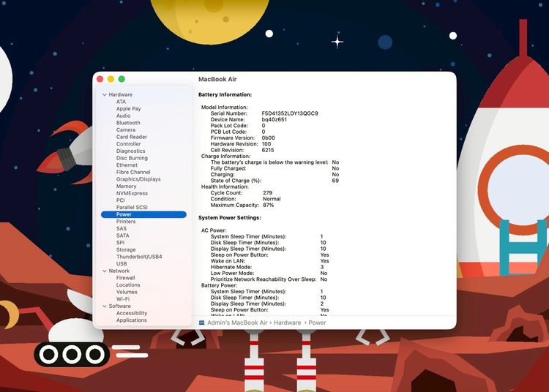
Task: Click the Network category label
Action: pos(119,271)
